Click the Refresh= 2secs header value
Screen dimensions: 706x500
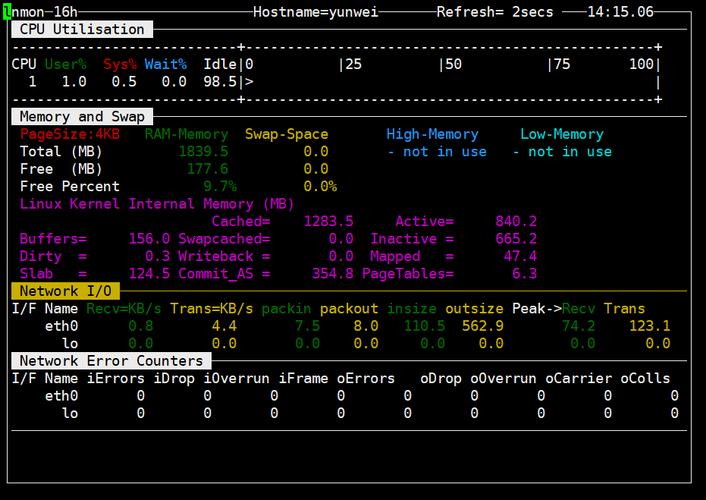[495, 12]
